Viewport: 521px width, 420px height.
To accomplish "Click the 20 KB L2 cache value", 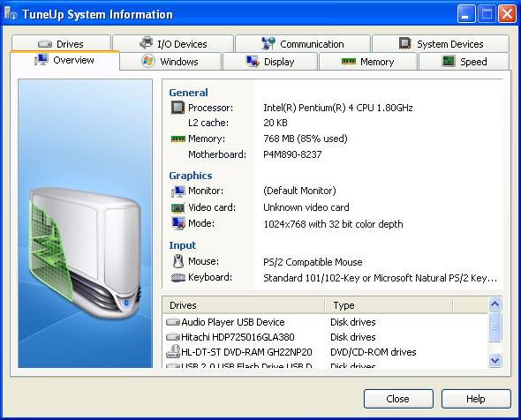I will tap(276, 123).
